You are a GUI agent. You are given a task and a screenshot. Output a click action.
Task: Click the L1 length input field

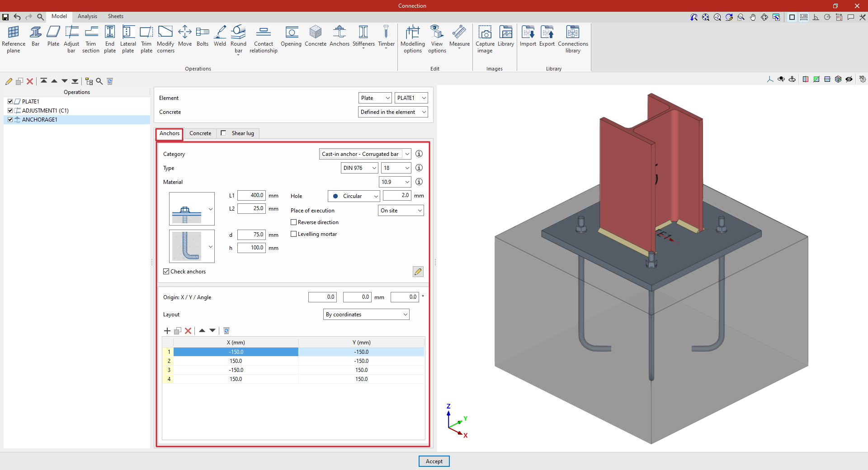[251, 196]
